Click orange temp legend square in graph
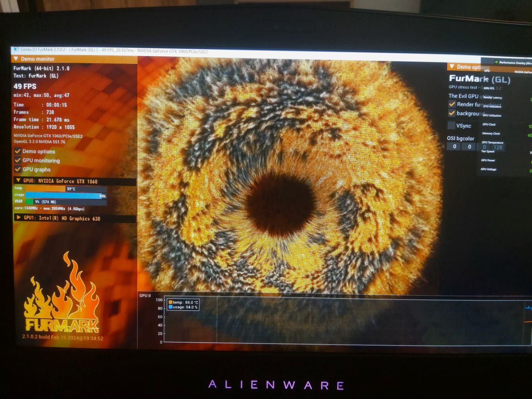The height and width of the screenshot is (399, 532). pyautogui.click(x=171, y=302)
